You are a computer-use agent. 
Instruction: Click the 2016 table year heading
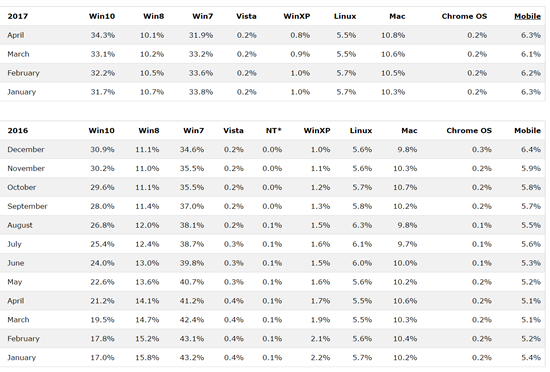point(18,130)
